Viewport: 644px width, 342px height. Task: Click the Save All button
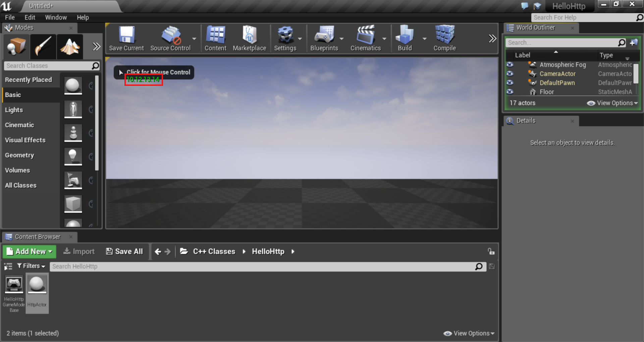[124, 251]
